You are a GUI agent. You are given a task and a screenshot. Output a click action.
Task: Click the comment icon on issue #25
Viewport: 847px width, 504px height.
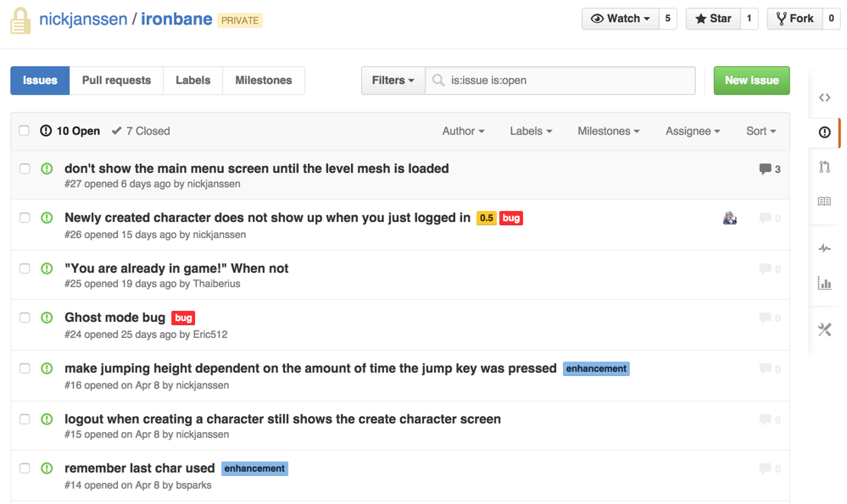click(765, 269)
